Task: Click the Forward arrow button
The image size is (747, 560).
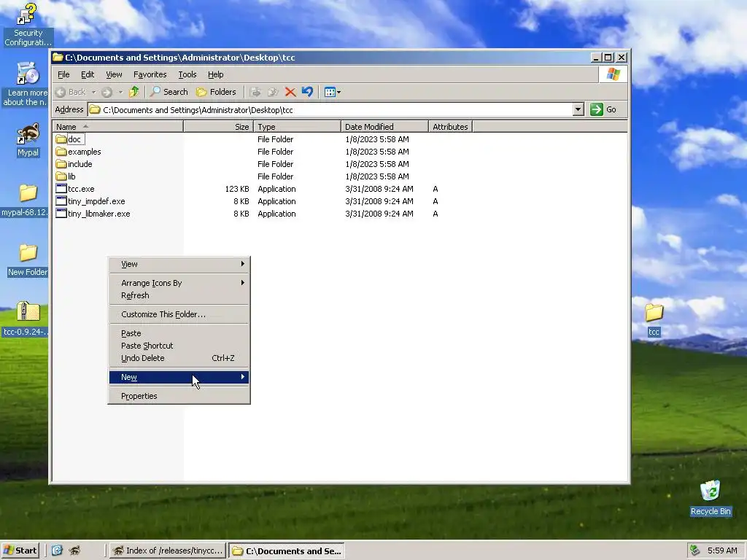Action: tap(107, 92)
